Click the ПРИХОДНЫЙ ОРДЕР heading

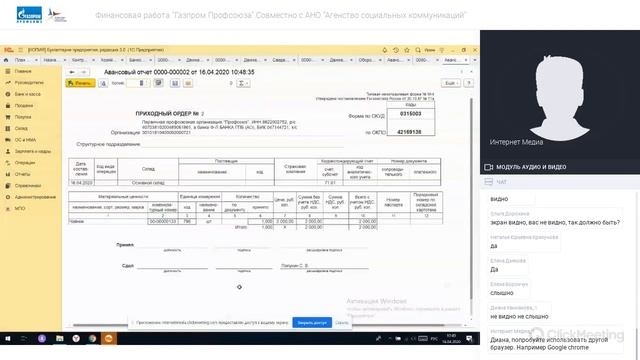coord(169,114)
